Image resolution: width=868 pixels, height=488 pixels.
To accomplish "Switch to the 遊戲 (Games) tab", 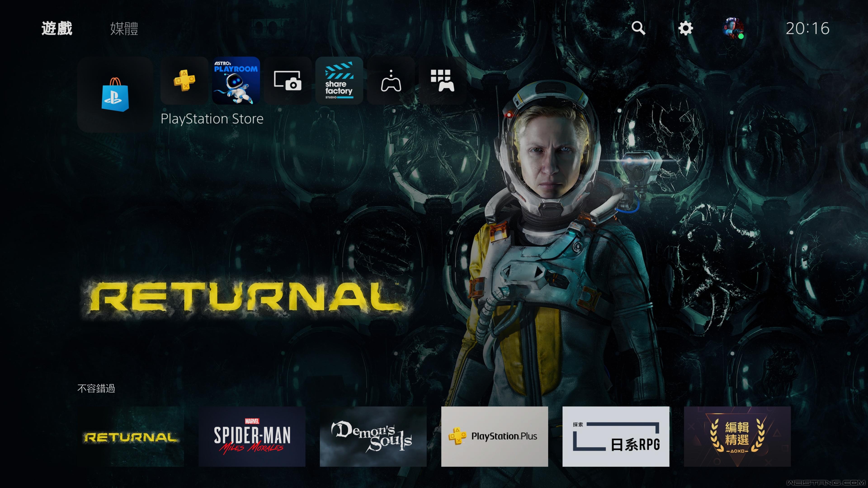I will point(57,28).
